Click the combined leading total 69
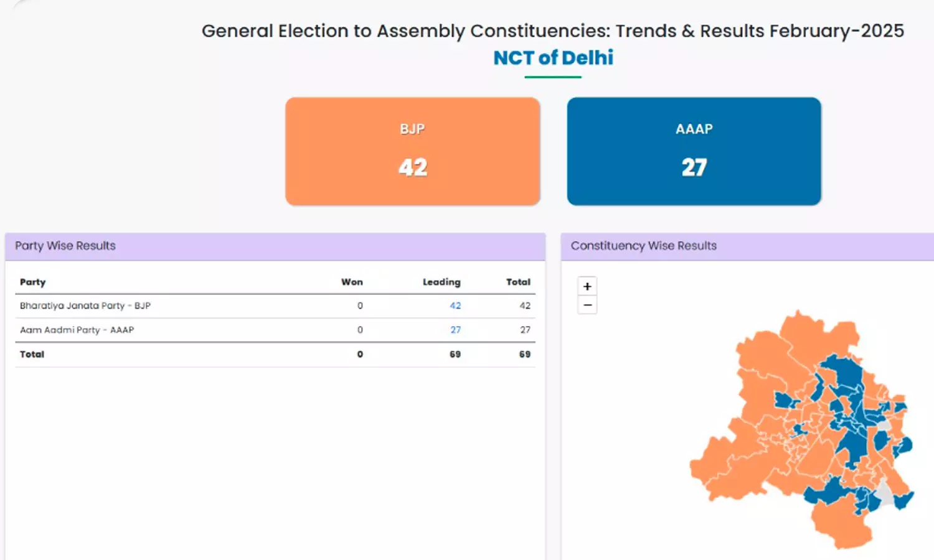The image size is (934, 560). [x=455, y=354]
